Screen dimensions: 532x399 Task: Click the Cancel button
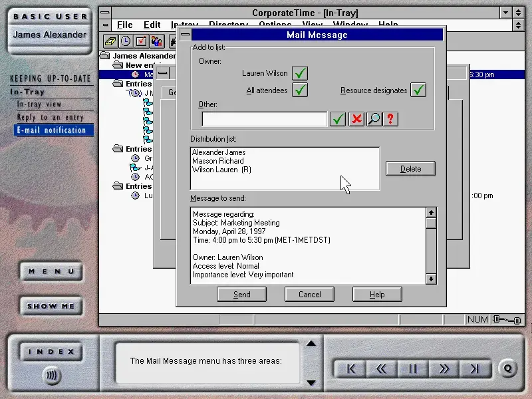pos(309,294)
